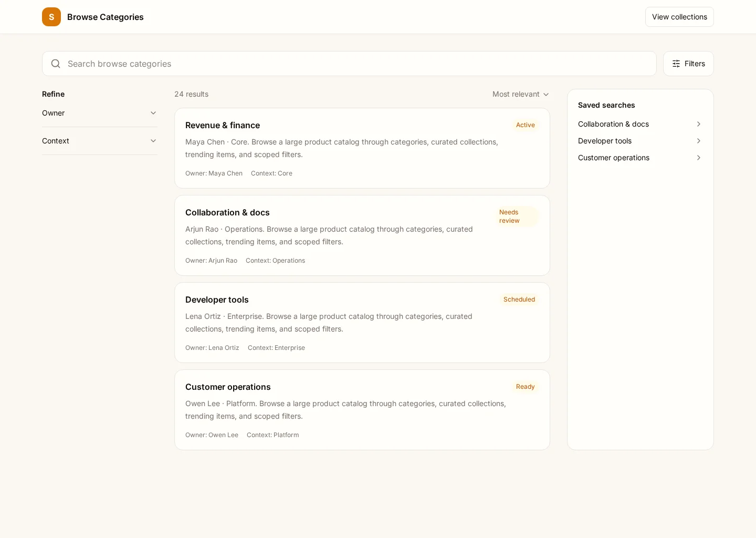Viewport: 756px width, 538px height.
Task: Click the Scheduled status badge
Action: click(519, 299)
